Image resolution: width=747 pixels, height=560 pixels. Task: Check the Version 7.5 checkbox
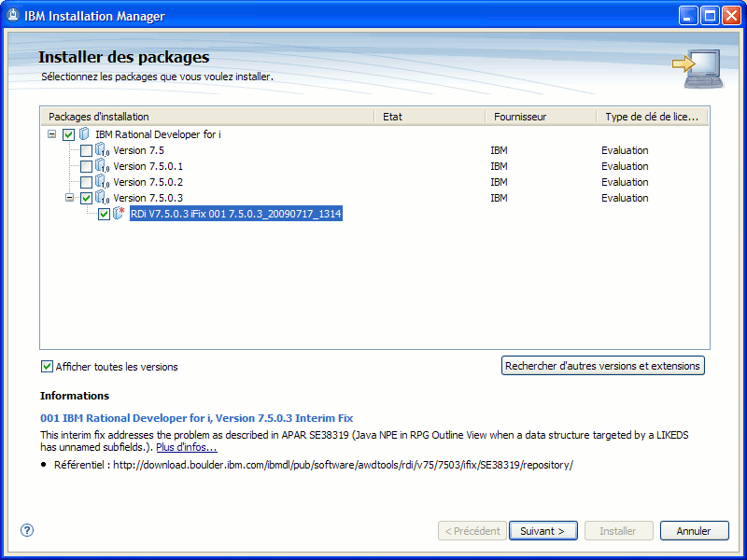click(86, 151)
